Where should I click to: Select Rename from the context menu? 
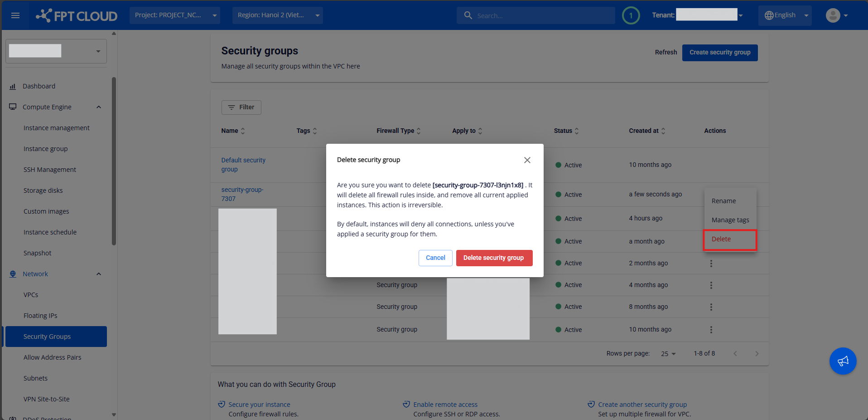coord(723,201)
